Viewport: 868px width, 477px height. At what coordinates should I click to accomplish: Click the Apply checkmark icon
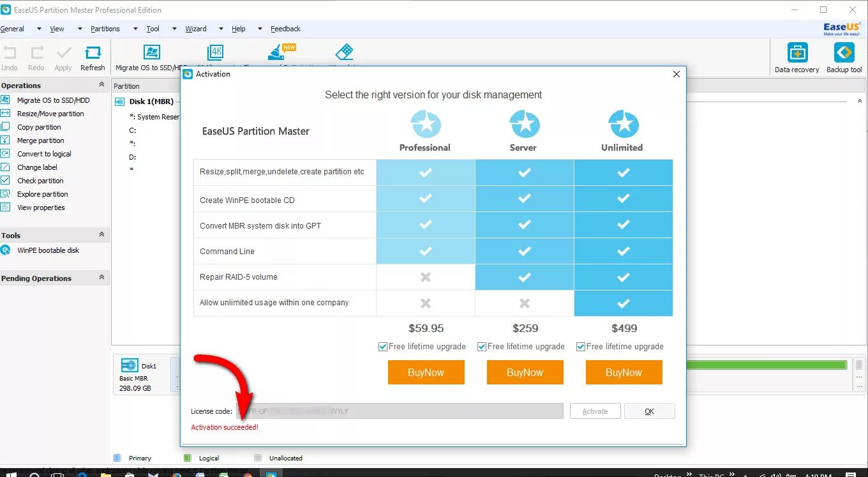click(x=64, y=53)
